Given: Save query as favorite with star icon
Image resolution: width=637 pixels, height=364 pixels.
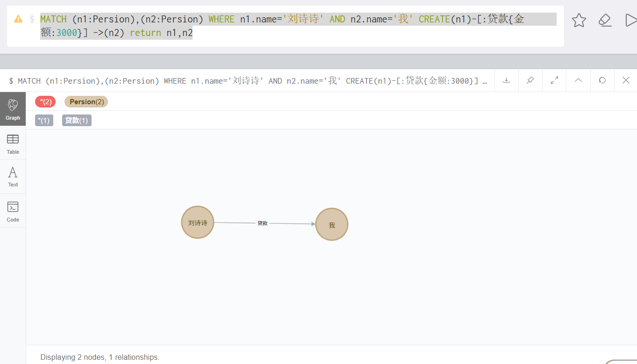Looking at the screenshot, I should (x=579, y=20).
